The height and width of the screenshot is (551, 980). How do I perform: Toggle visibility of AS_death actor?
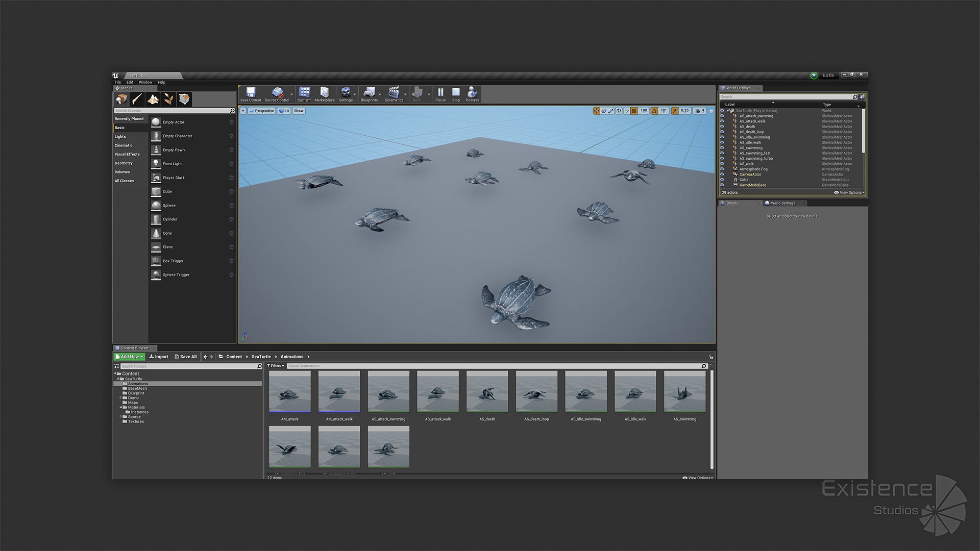722,127
